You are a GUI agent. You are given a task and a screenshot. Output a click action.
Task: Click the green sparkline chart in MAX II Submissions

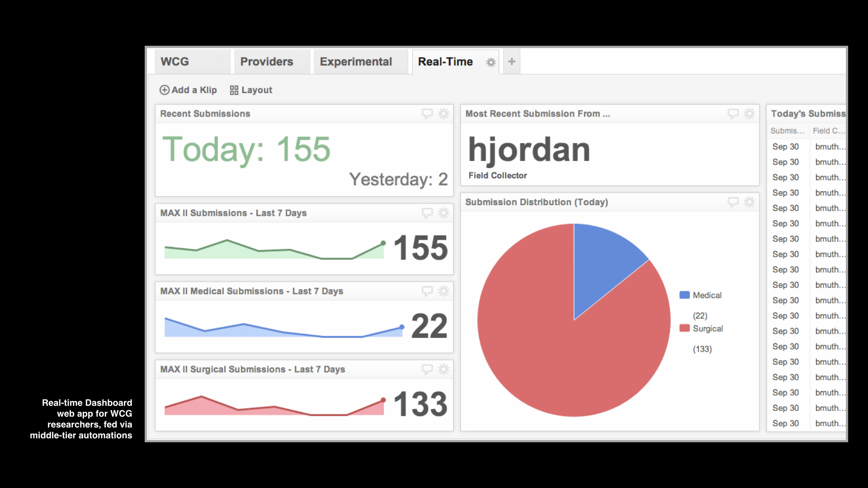pos(274,249)
